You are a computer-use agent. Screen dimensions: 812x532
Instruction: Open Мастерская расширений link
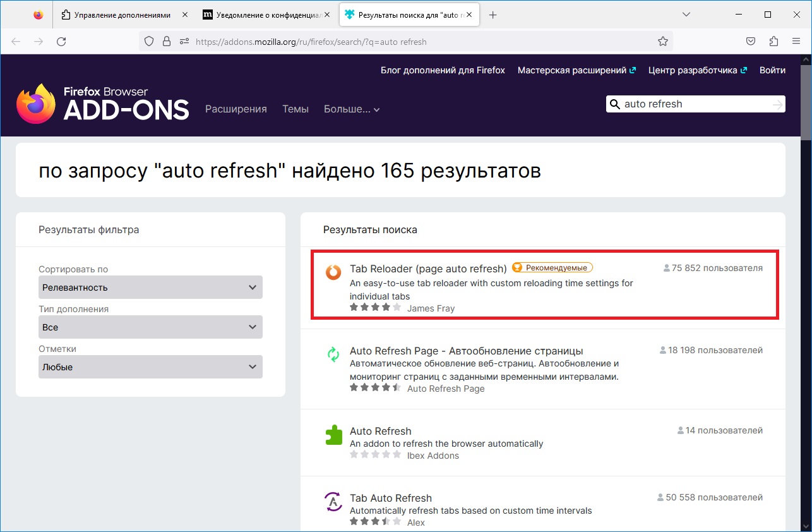pyautogui.click(x=576, y=70)
